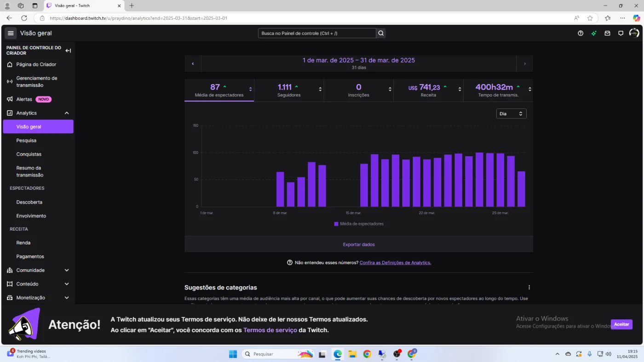The height and width of the screenshot is (362, 644).
Task: Click the dashboard search input field
Action: coord(317,33)
